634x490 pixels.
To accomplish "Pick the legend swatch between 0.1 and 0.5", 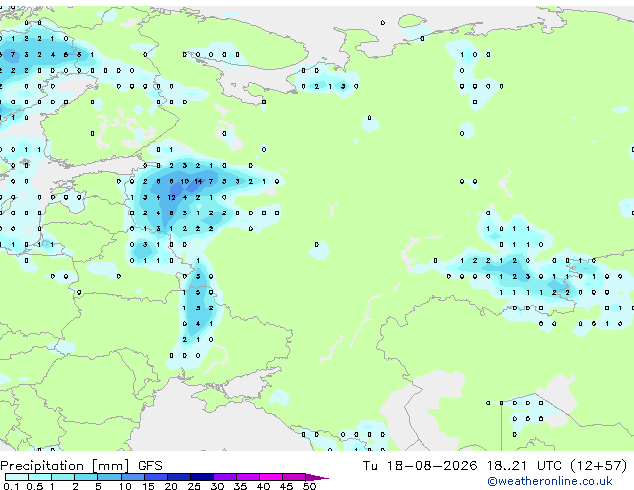I will tap(17, 477).
